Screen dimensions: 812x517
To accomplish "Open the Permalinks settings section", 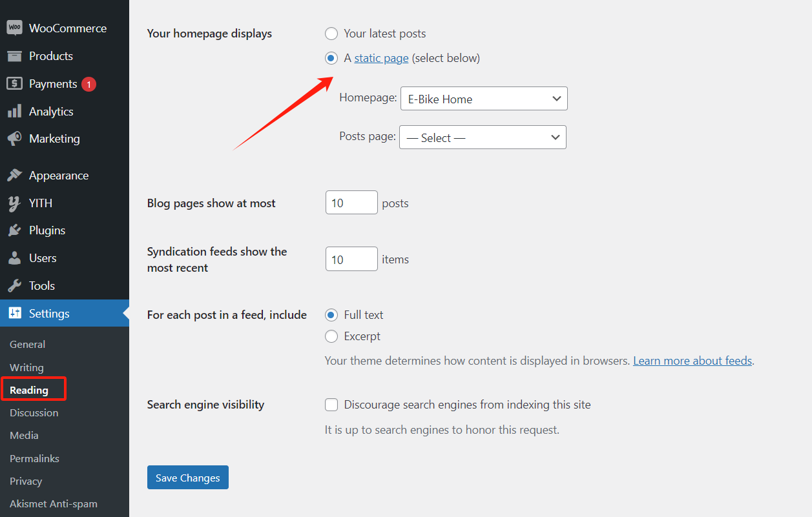I will 34,458.
